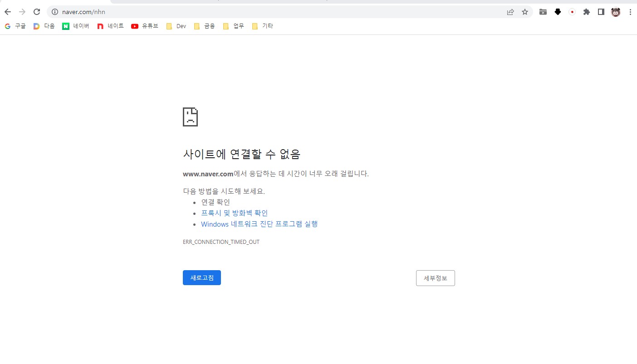The height and width of the screenshot is (364, 637).
Task: Run Windows 네트워크 진단 프로그램 실행 link
Action: 259,223
